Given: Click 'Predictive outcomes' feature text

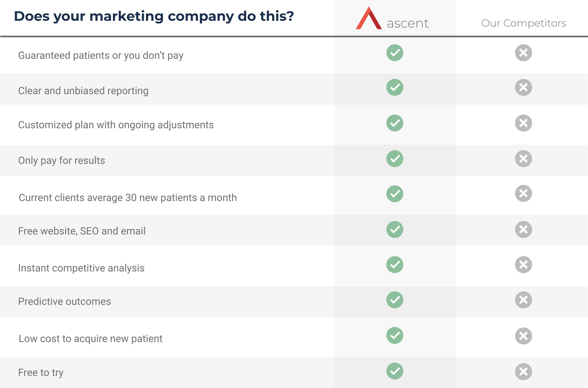Looking at the screenshot, I should click(x=64, y=301).
